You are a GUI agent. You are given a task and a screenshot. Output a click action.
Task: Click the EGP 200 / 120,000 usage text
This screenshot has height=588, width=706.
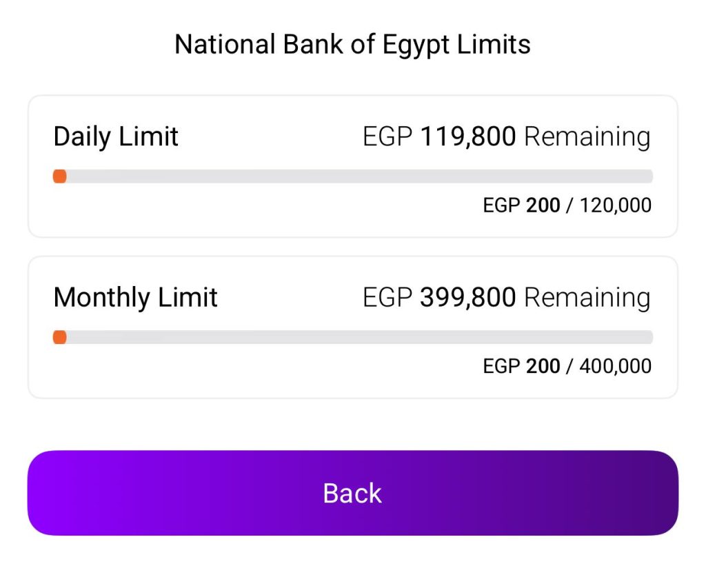[x=567, y=205]
